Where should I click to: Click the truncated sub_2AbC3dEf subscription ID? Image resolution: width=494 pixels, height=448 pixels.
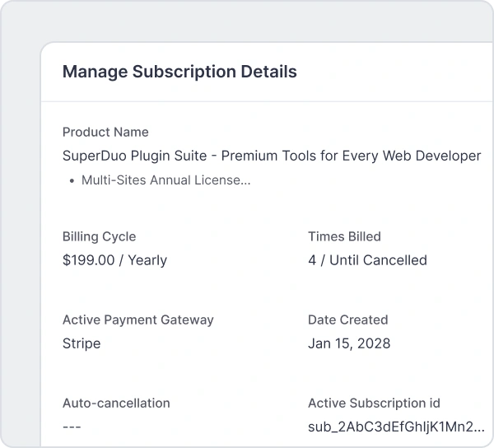click(395, 427)
